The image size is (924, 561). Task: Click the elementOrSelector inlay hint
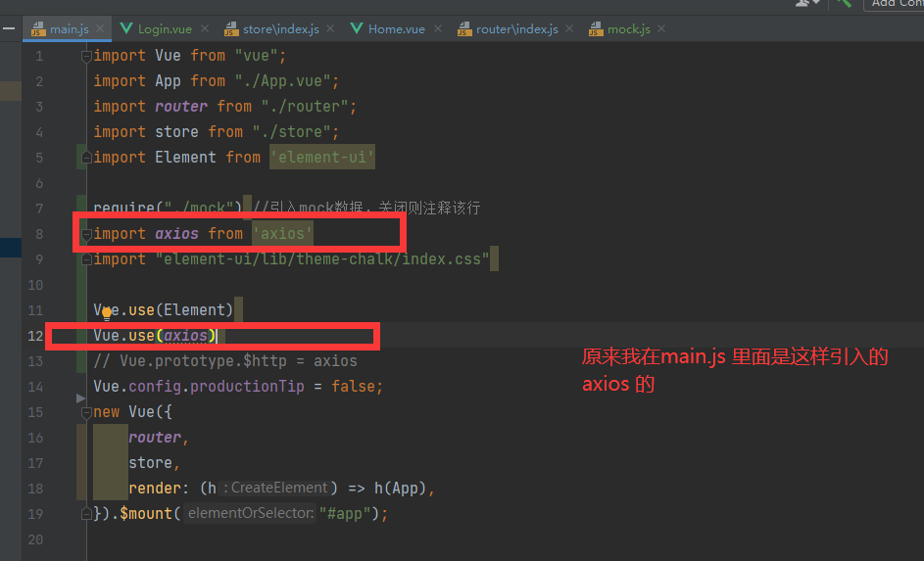click(251, 513)
